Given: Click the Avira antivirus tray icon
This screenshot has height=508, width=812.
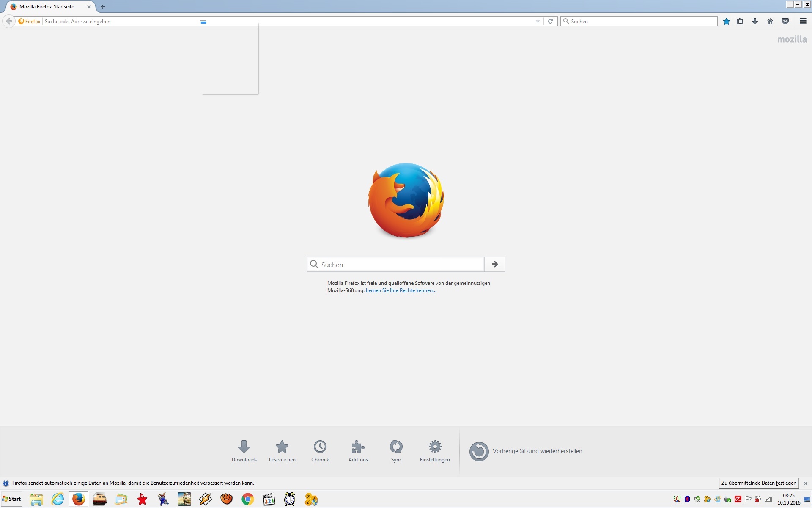Looking at the screenshot, I should [x=738, y=499].
